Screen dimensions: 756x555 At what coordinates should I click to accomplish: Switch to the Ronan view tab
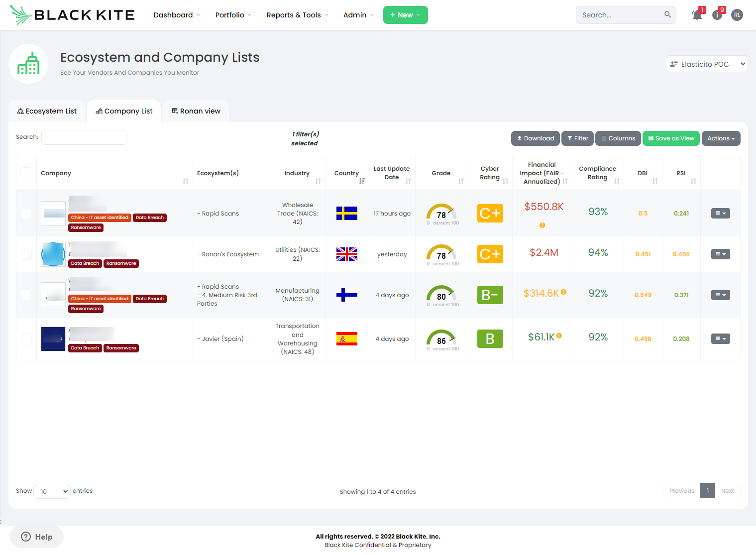[x=196, y=111]
